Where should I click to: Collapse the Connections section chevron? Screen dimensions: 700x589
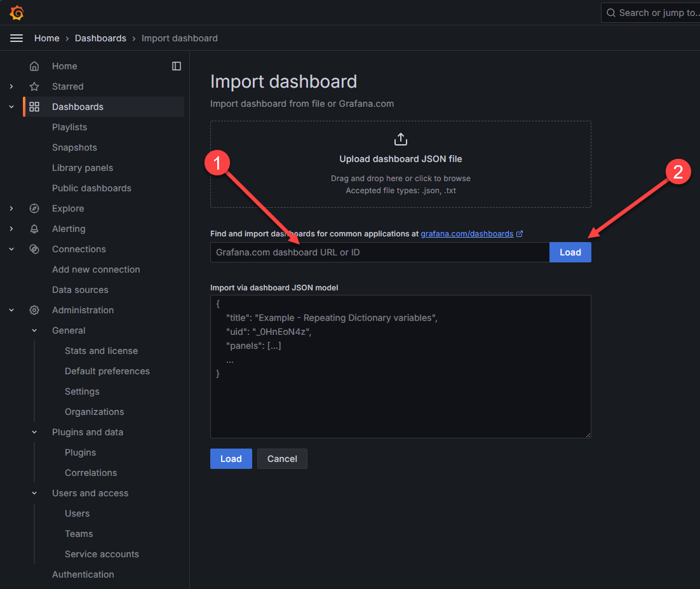point(11,249)
